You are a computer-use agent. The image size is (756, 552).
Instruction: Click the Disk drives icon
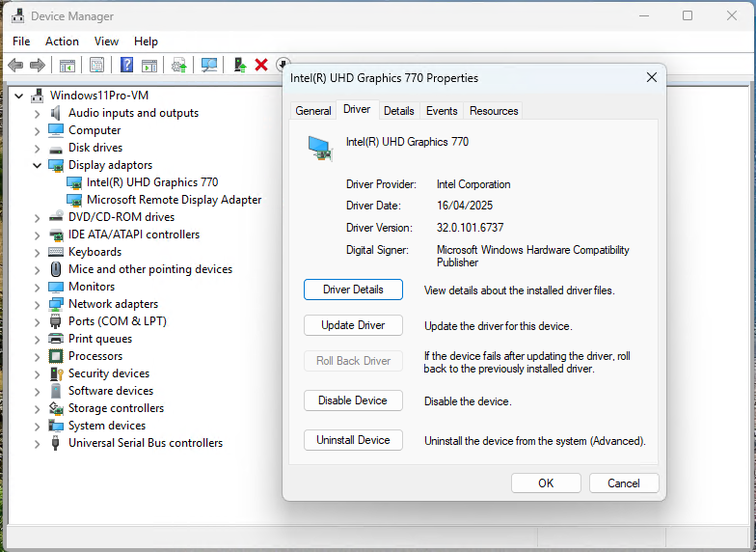pyautogui.click(x=56, y=149)
